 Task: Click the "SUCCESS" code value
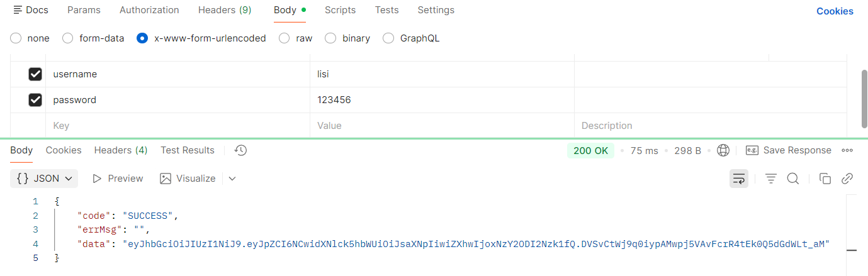148,216
